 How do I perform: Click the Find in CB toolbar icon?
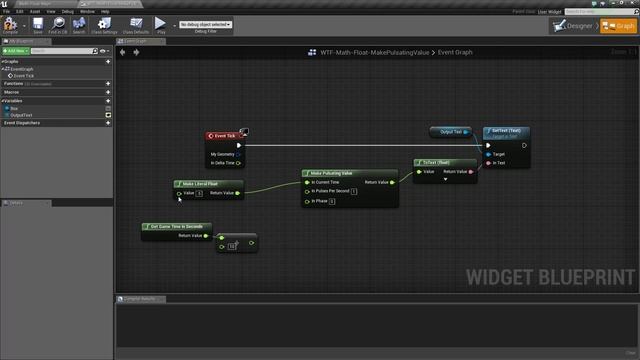58,25
